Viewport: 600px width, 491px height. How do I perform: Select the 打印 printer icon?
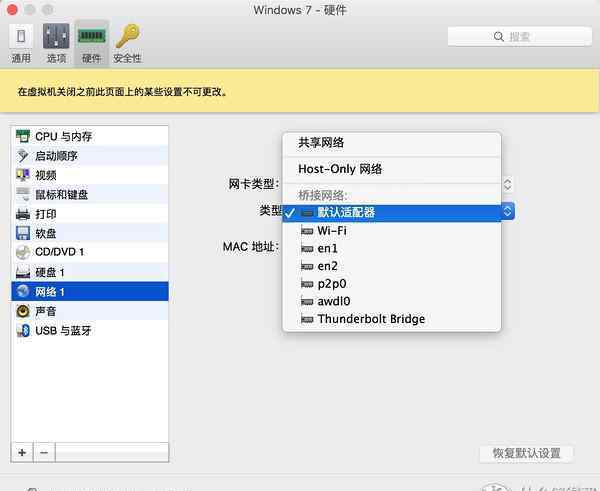23,214
